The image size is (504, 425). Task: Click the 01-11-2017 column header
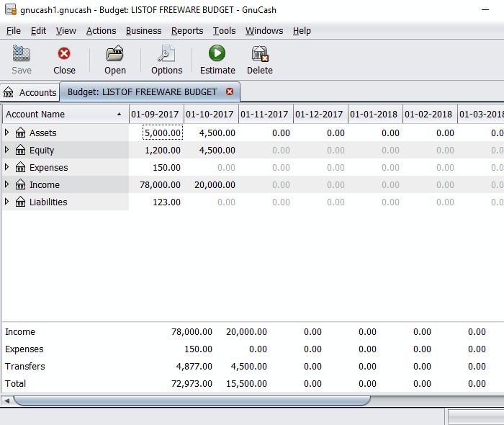(266, 114)
